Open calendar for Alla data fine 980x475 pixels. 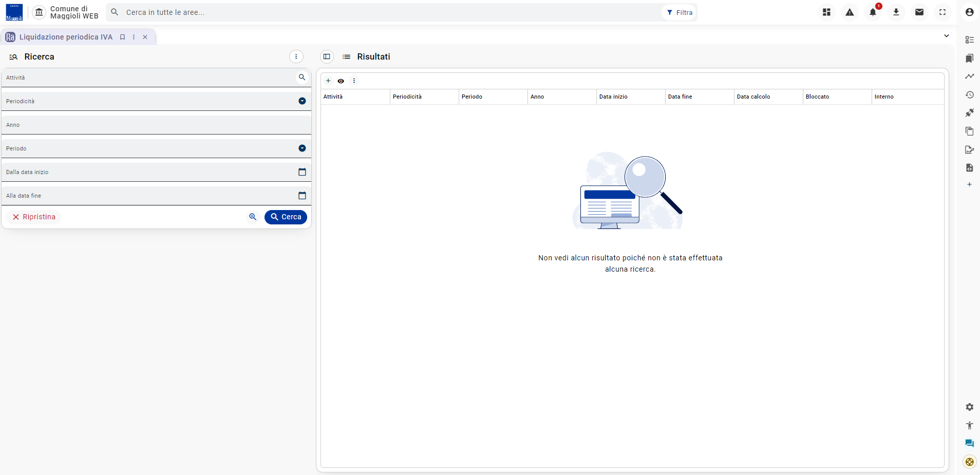(x=302, y=196)
